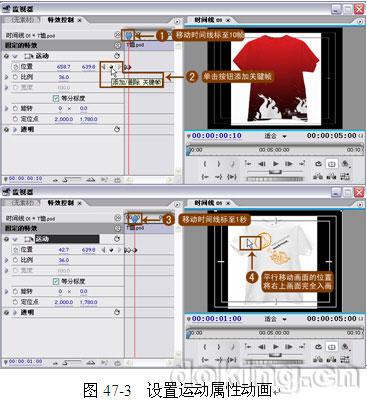Viewport: 367px width, 403px height.
Task: Click Set In Point in the red T-shirt monitor
Action: (x=205, y=164)
